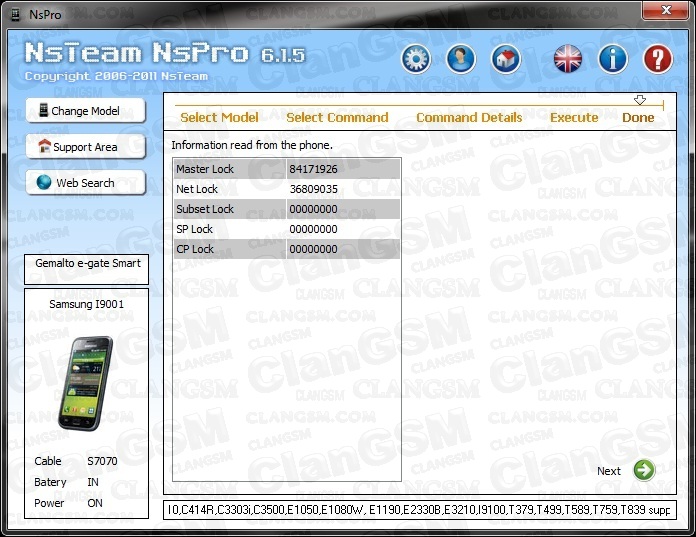Click the Cable value S7070
This screenshot has height=537, width=696.
click(102, 461)
